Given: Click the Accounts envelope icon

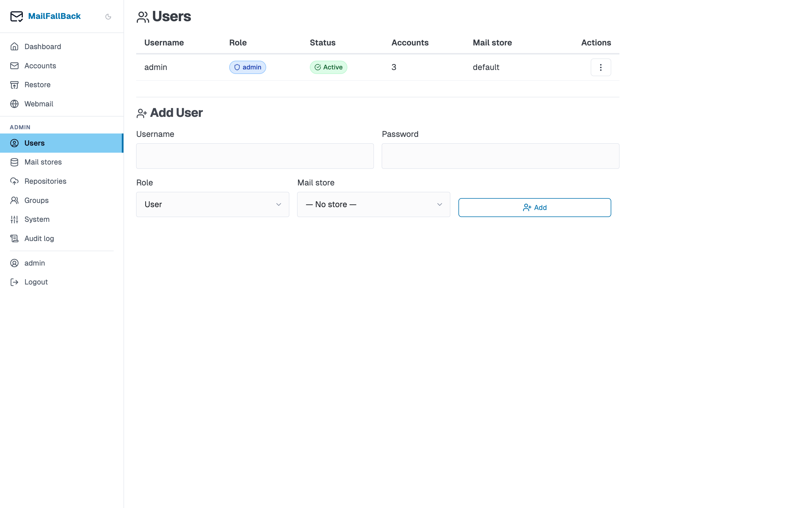Looking at the screenshot, I should [x=14, y=65].
